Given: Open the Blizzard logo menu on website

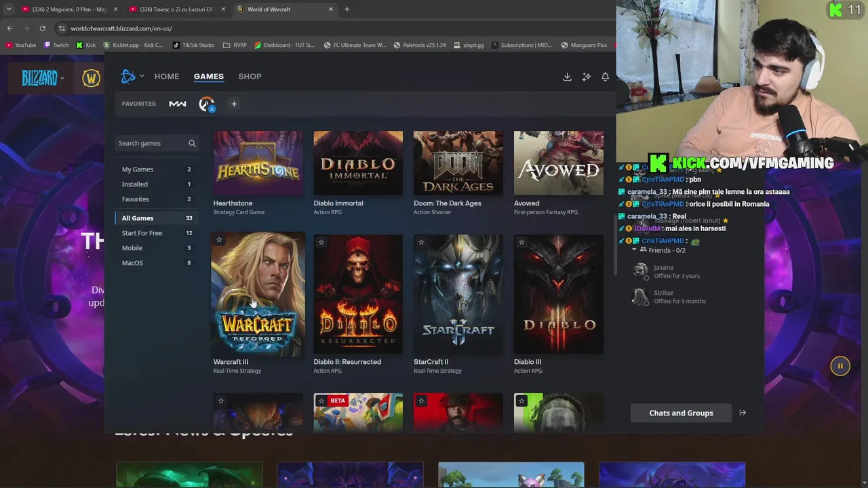Looking at the screenshot, I should [43, 78].
